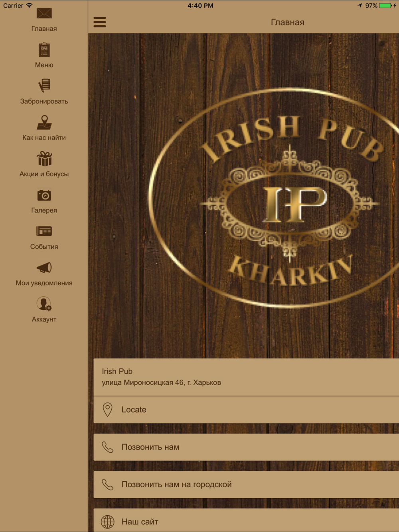Tap phone icon beside Позвонить нам

[x=107, y=447]
